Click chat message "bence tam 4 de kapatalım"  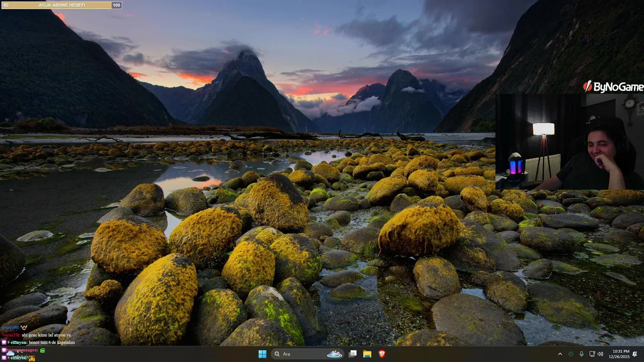(x=52, y=342)
